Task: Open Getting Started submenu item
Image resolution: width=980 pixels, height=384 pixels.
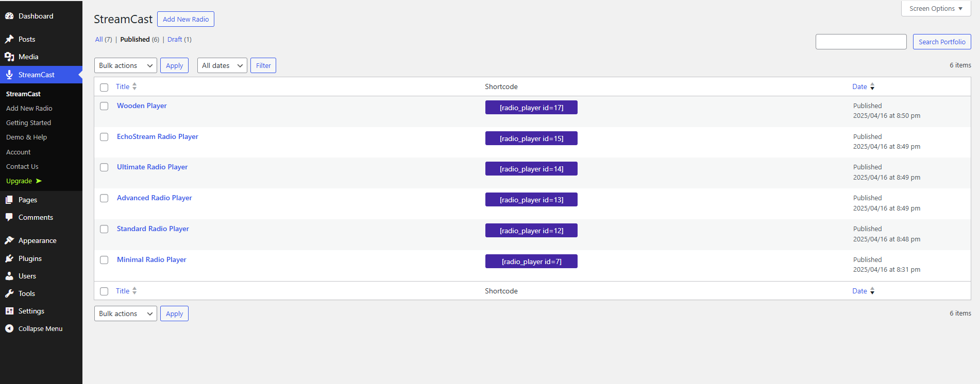Action: [x=28, y=123]
